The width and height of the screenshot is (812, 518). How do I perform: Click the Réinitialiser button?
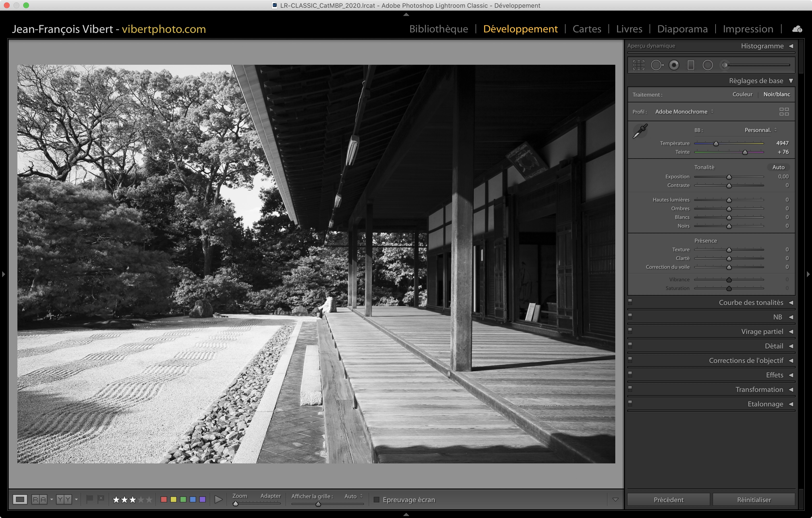pyautogui.click(x=754, y=499)
